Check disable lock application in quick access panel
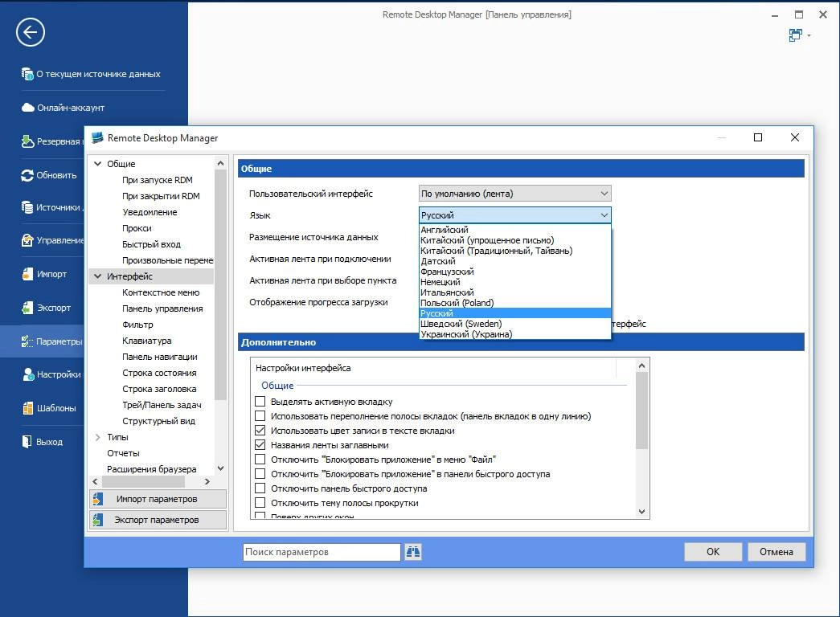The image size is (840, 617). 260,473
